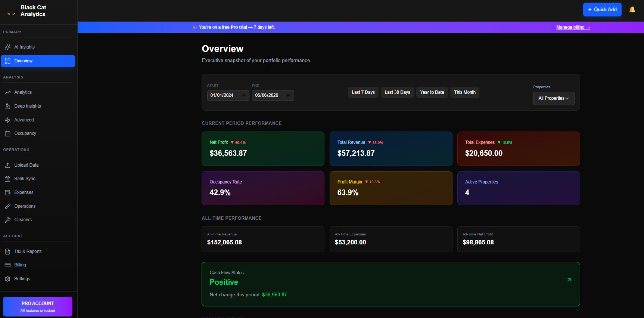Expand the All Properties dropdown
Screen dimensions: 644x318
(x=554, y=98)
